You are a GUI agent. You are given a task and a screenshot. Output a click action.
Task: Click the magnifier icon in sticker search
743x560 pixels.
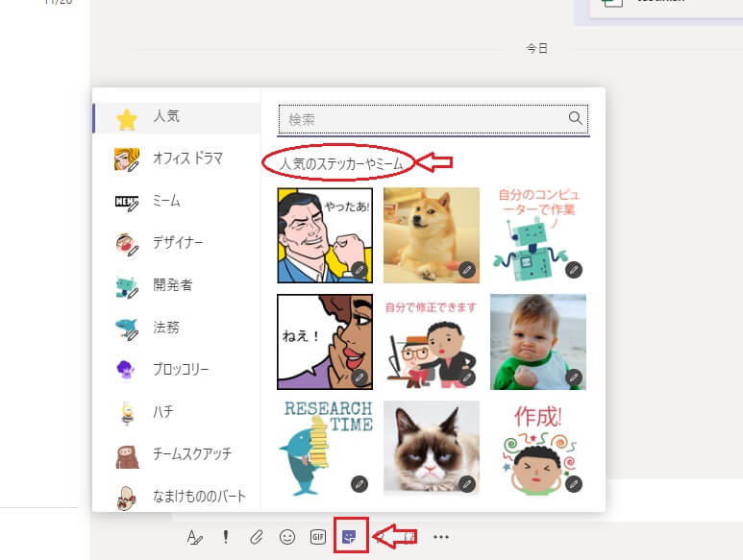click(576, 119)
